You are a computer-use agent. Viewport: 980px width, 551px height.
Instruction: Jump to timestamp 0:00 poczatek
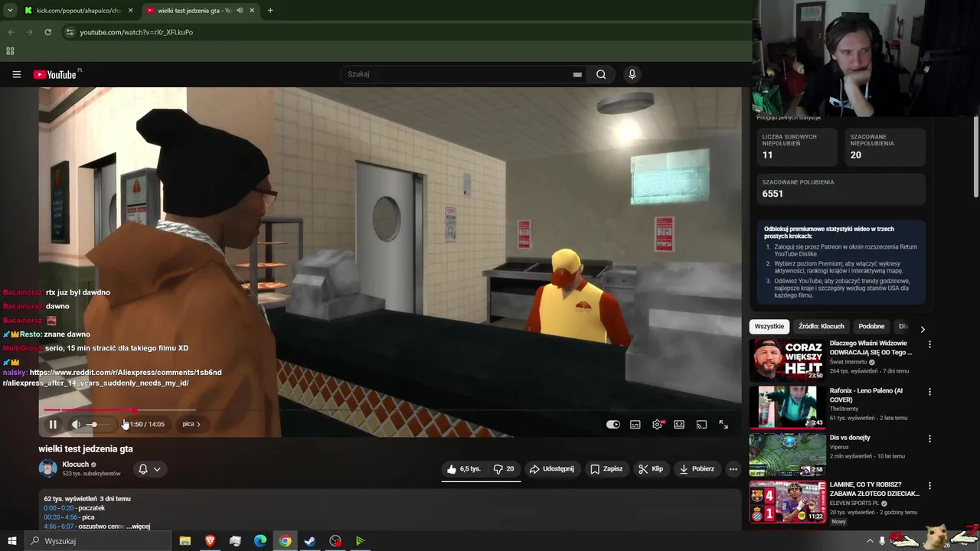tap(50, 508)
